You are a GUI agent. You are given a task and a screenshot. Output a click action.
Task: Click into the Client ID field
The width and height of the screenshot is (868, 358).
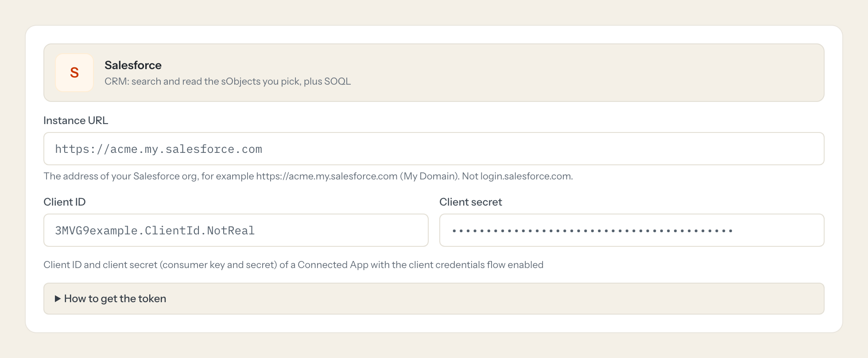point(236,230)
